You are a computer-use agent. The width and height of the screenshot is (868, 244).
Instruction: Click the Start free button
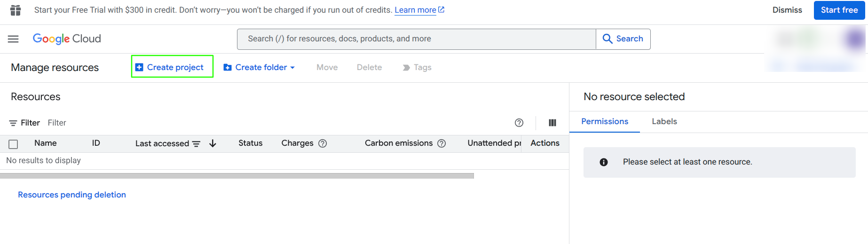[839, 10]
